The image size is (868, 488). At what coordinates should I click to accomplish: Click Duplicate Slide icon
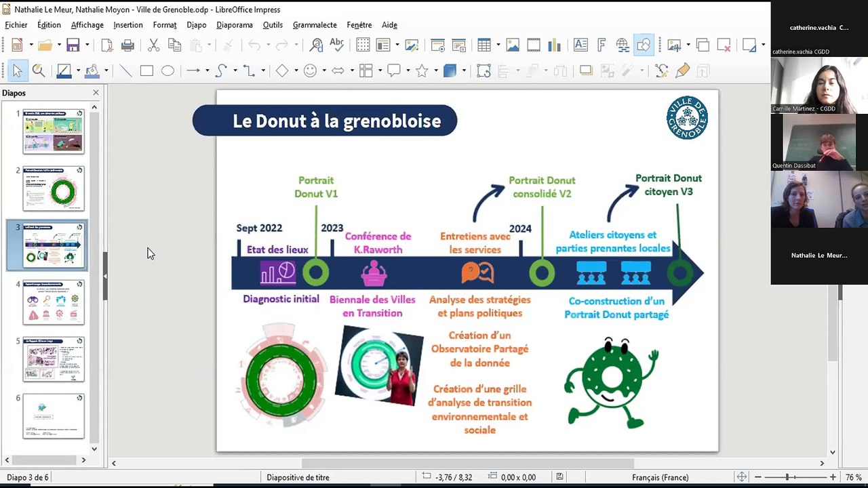(703, 45)
